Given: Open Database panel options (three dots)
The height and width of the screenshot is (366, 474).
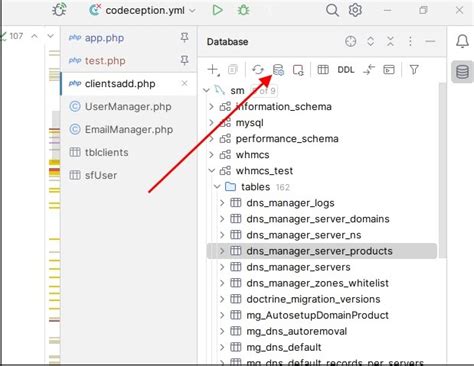Looking at the screenshot, I should [x=410, y=42].
